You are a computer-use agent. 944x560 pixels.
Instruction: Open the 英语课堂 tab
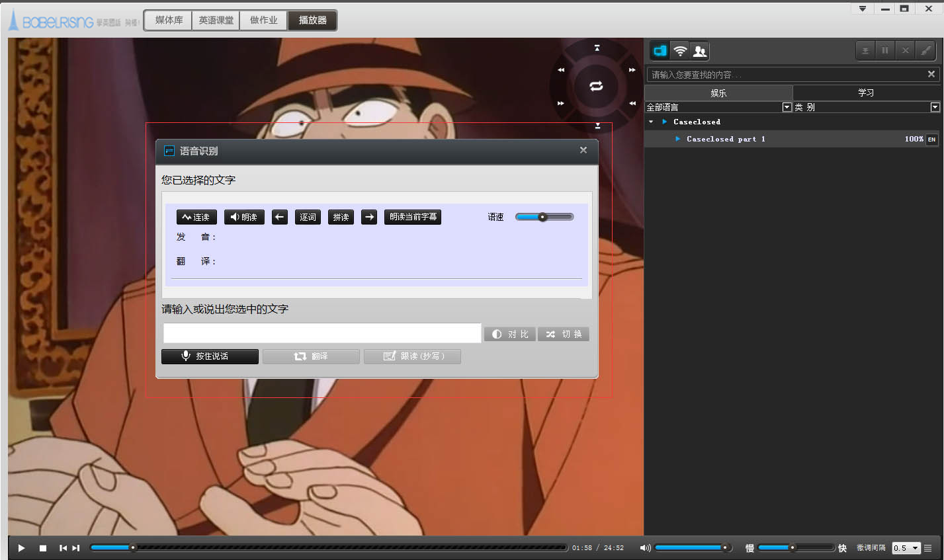pyautogui.click(x=216, y=20)
